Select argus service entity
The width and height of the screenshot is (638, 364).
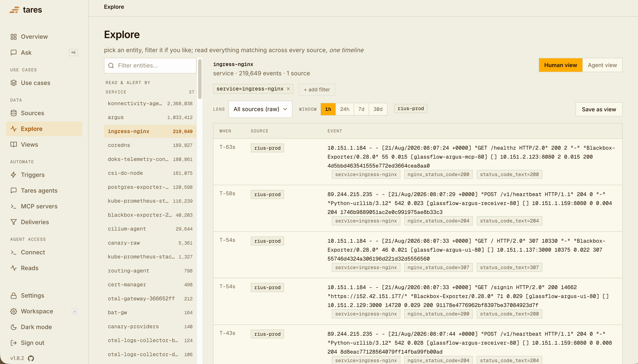click(150, 117)
